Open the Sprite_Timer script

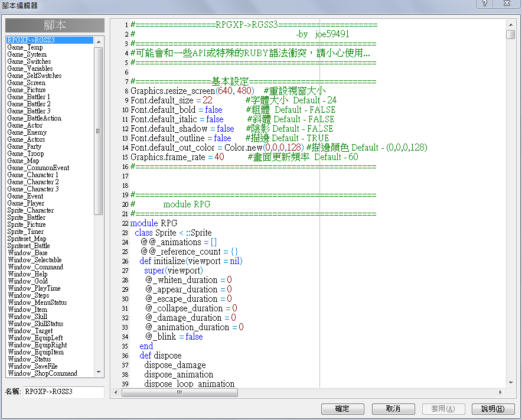tap(25, 232)
